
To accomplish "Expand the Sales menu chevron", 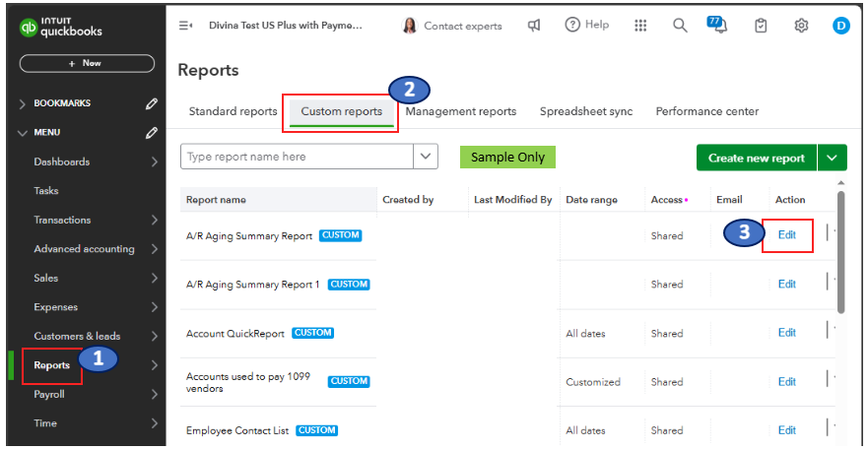I will [x=154, y=278].
